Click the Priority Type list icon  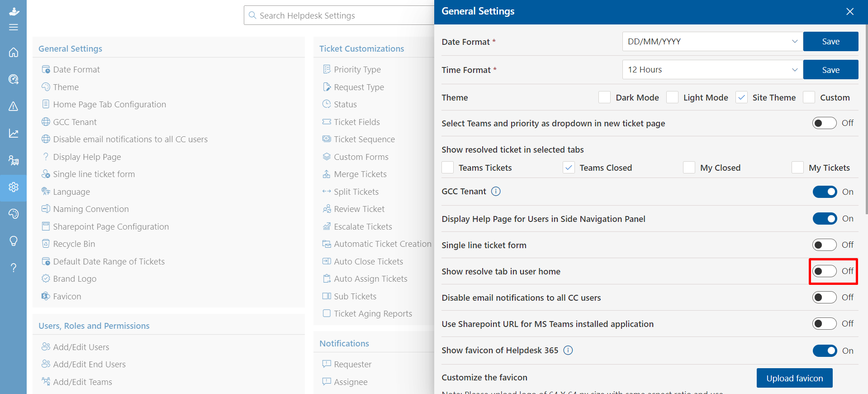pyautogui.click(x=327, y=69)
